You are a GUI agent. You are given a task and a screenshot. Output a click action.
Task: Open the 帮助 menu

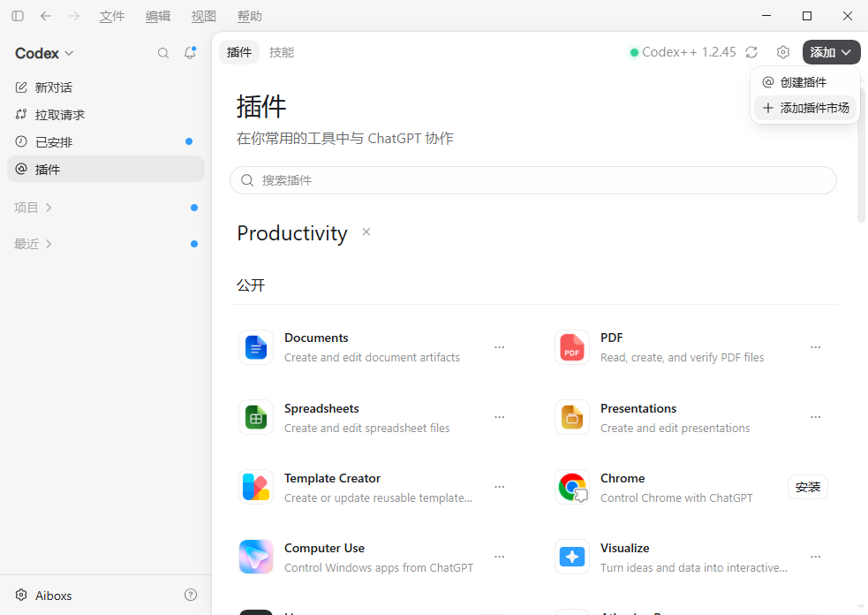coord(250,17)
